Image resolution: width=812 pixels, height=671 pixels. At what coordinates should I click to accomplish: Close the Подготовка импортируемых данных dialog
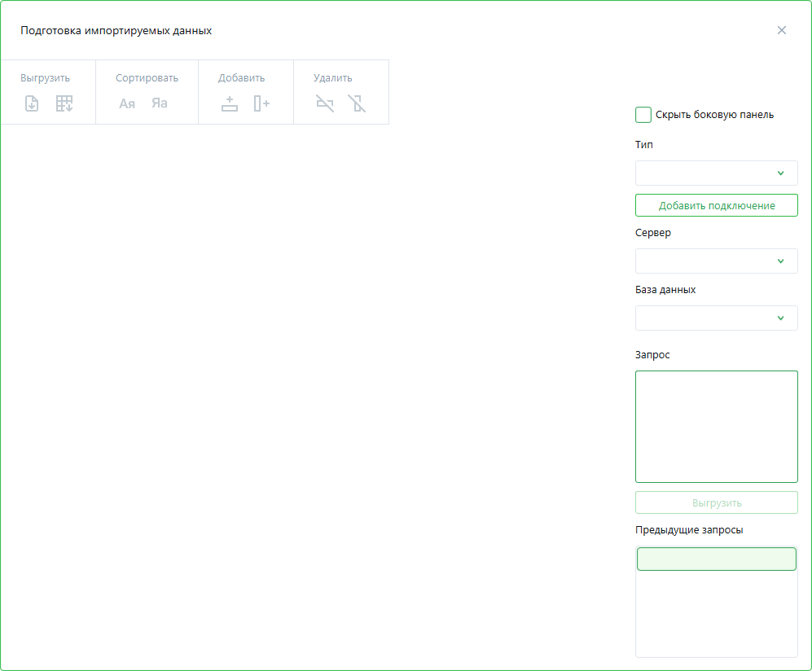click(x=782, y=30)
